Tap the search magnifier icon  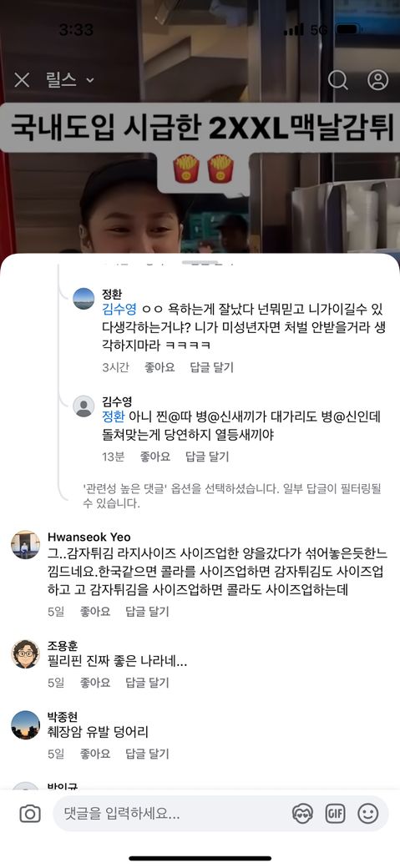[338, 80]
